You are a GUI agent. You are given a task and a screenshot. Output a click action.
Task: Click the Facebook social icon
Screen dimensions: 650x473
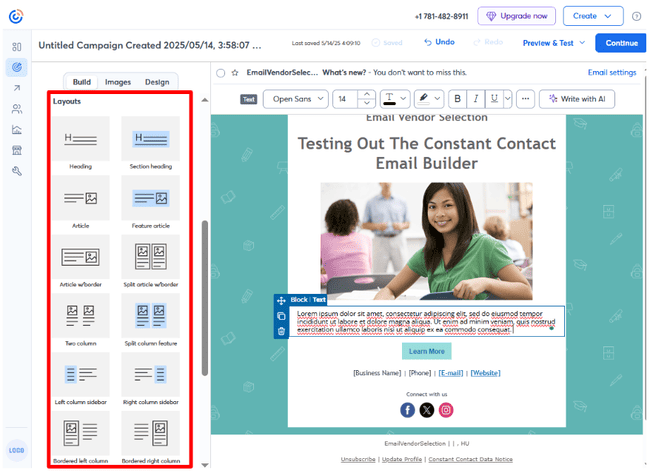tap(407, 410)
